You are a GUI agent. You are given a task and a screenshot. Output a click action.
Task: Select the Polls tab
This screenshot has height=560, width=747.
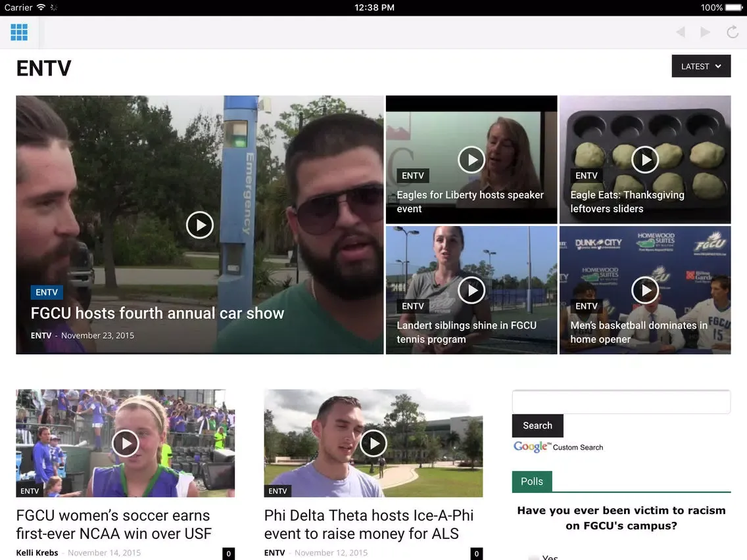point(532,481)
